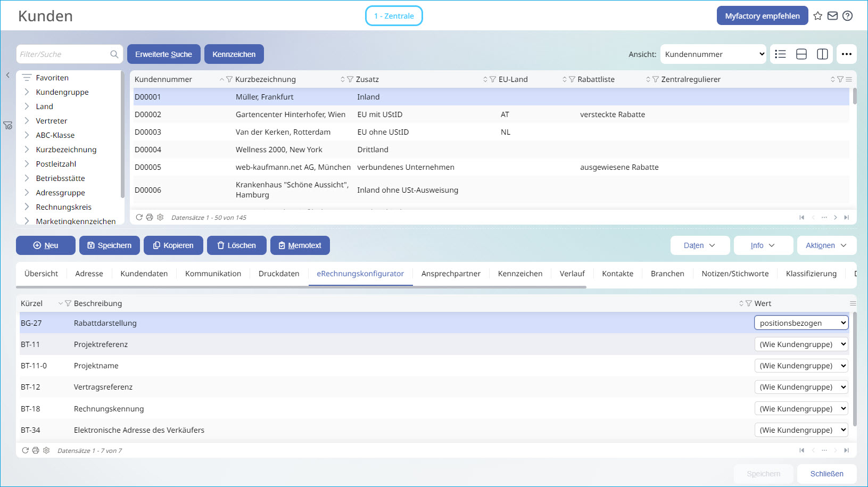Open the Info dropdown button

click(x=763, y=245)
